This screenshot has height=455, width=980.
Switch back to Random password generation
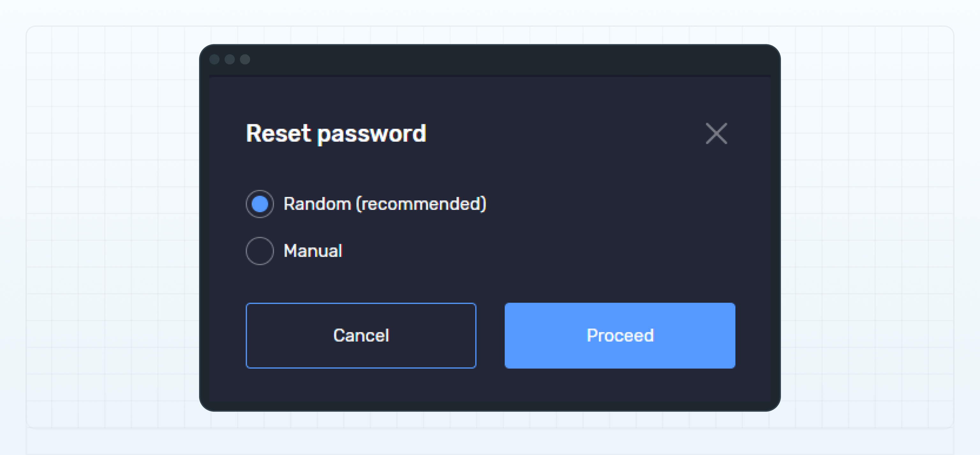pyautogui.click(x=260, y=204)
